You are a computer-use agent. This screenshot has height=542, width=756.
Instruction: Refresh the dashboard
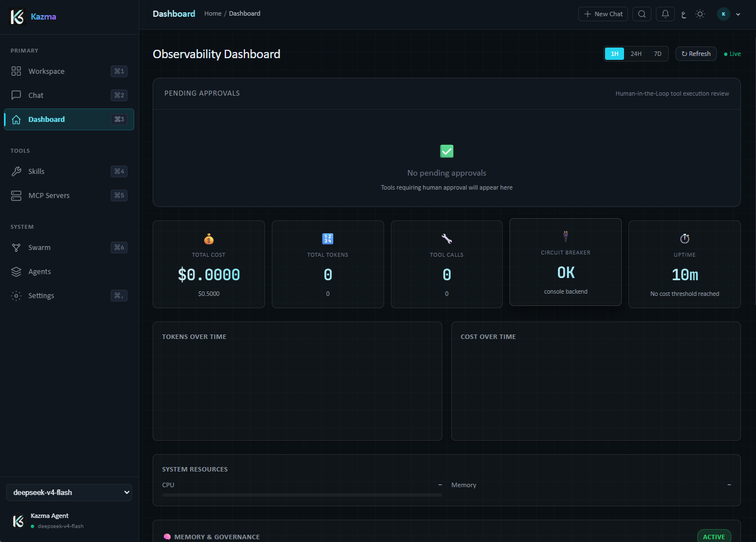click(696, 54)
